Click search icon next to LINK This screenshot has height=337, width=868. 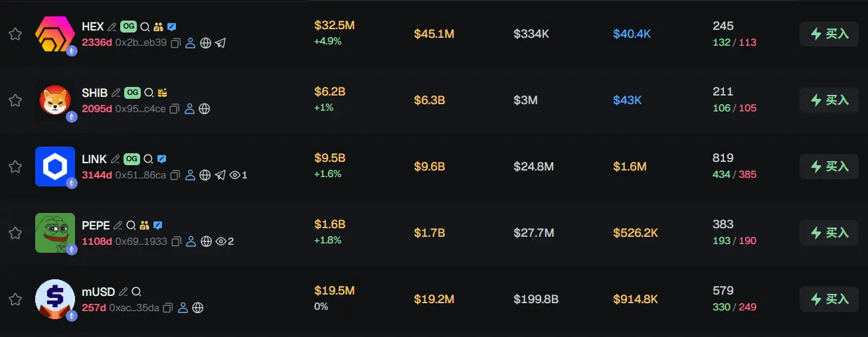tap(149, 159)
